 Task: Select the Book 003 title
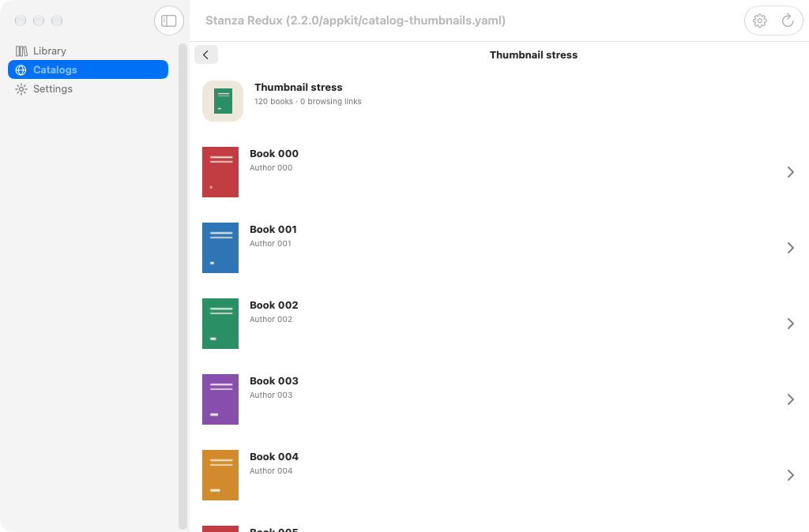tap(274, 381)
